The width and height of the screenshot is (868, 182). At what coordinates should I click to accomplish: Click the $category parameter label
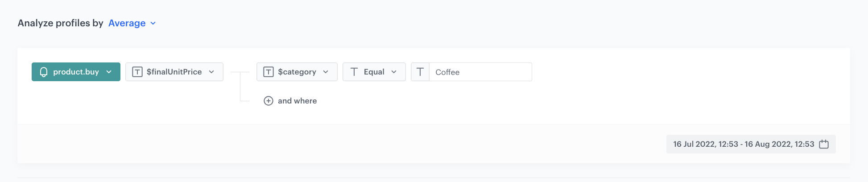(297, 72)
